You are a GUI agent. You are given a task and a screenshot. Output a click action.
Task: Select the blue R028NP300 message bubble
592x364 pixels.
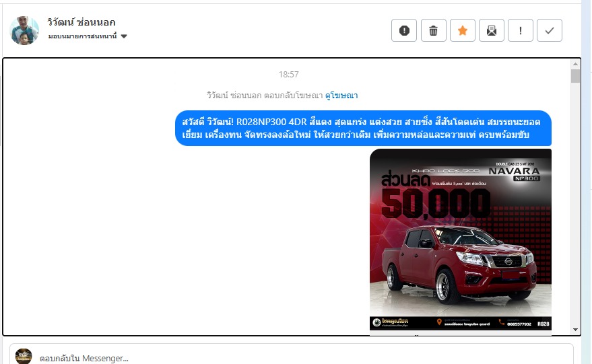click(363, 129)
